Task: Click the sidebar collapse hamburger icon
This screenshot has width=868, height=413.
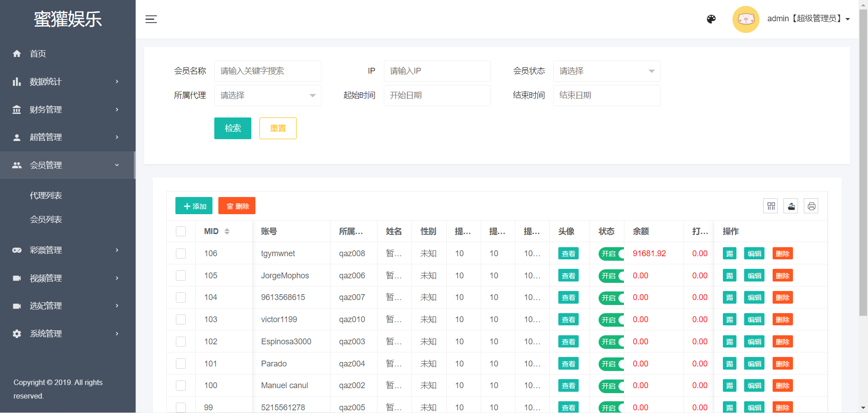Action: coord(151,19)
